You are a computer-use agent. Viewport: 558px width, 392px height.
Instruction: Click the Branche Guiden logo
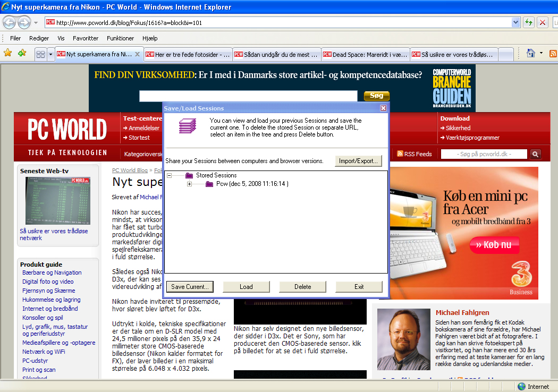point(452,88)
